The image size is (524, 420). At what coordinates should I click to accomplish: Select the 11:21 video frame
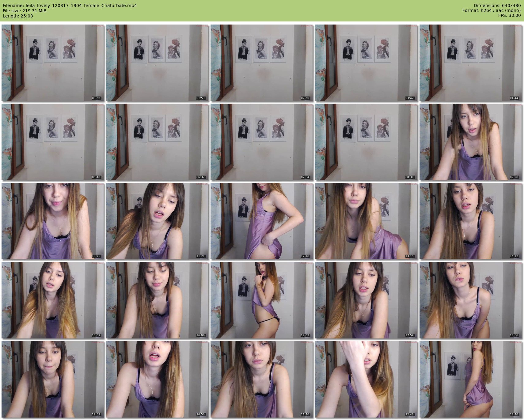click(157, 221)
